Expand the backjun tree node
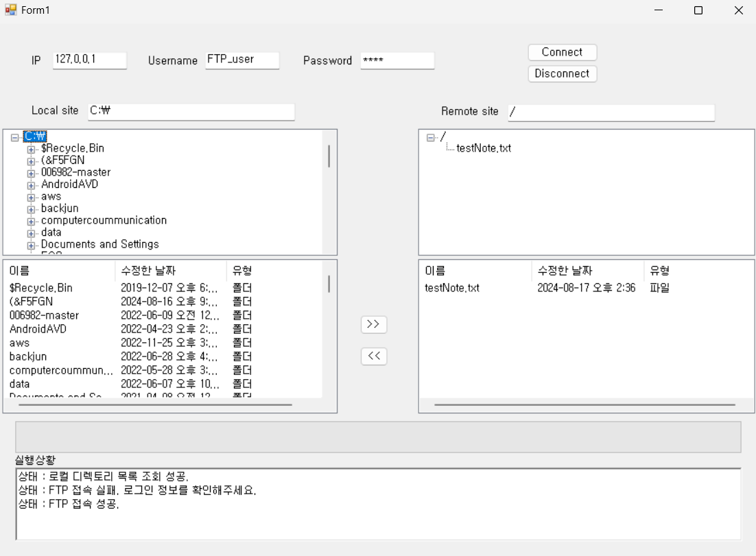The width and height of the screenshot is (756, 556). coord(30,208)
